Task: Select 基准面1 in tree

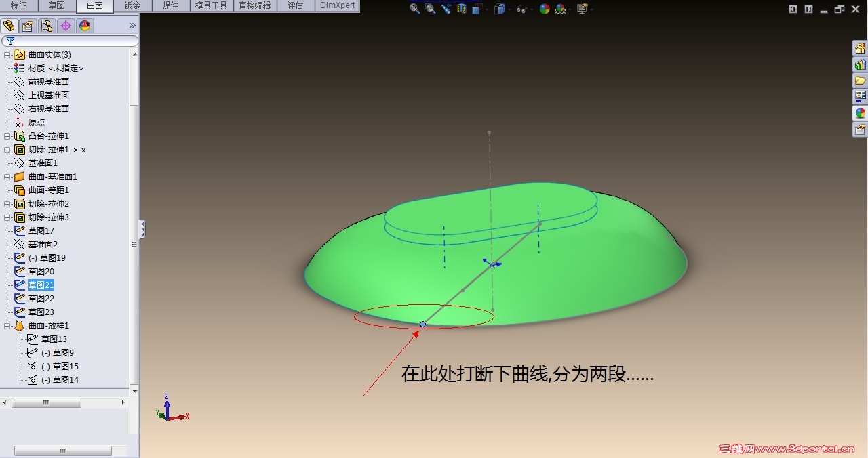Action: 43,163
